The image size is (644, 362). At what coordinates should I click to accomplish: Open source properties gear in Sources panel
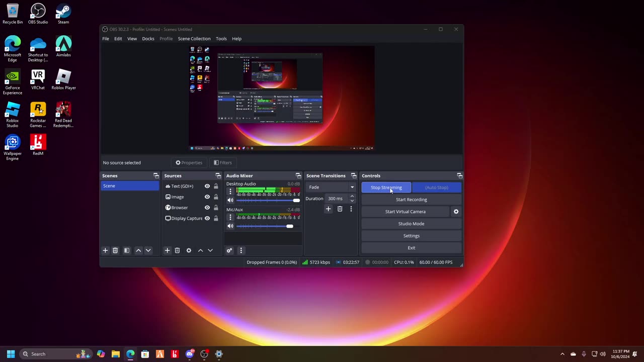[x=189, y=250]
